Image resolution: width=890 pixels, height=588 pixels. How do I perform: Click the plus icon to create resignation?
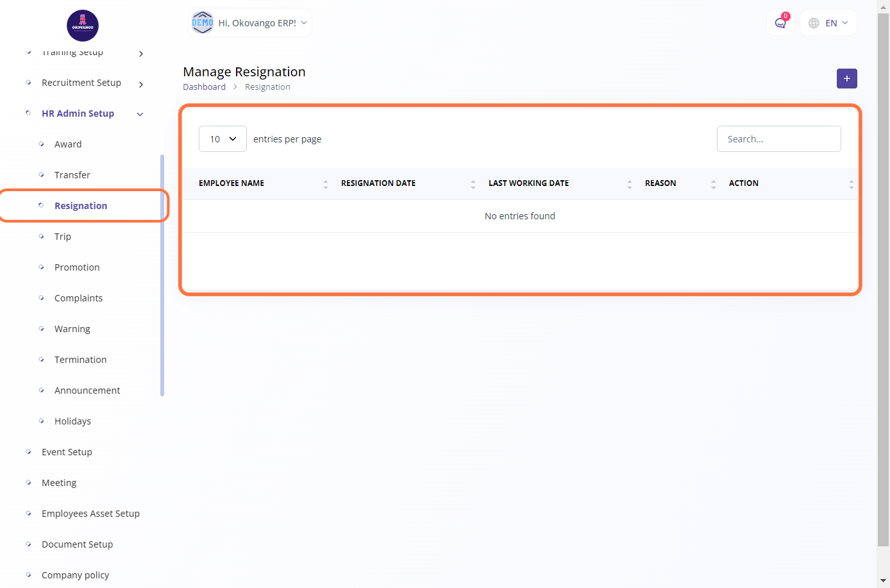[x=846, y=78]
